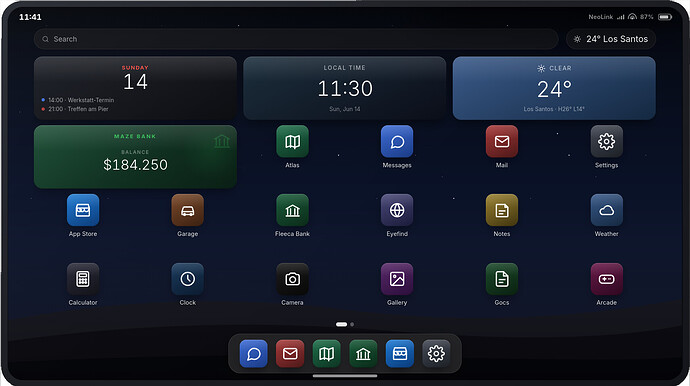Tap the 24° Los Santos weather pill
Screen dimensions: 690x386
click(611, 39)
